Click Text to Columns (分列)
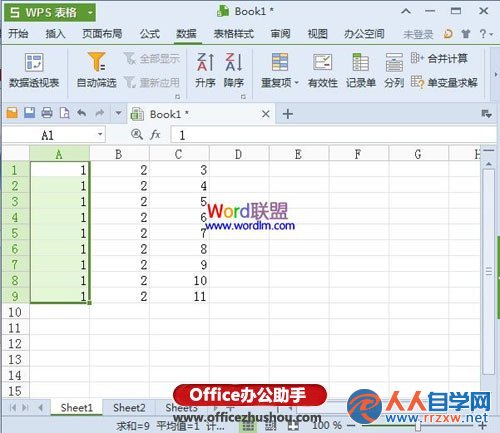The image size is (500, 433). pyautogui.click(x=394, y=70)
